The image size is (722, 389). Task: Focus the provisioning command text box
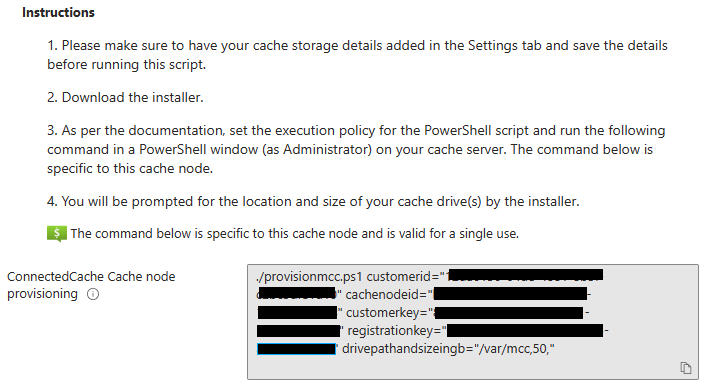coord(473,322)
